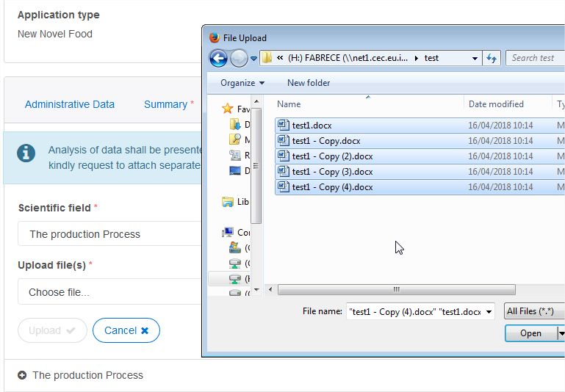Click the Favorites star icon in navigation pane
565x392 pixels.
[x=228, y=109]
